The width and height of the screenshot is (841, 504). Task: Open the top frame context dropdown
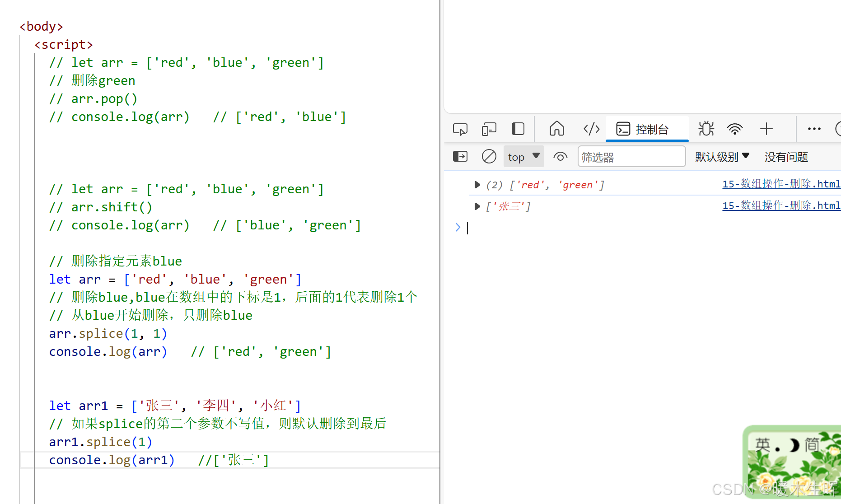click(x=523, y=156)
